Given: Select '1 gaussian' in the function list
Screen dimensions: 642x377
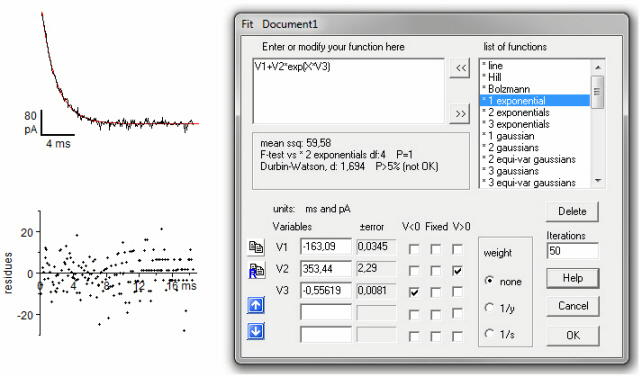Looking at the screenshot, I should [535, 136].
